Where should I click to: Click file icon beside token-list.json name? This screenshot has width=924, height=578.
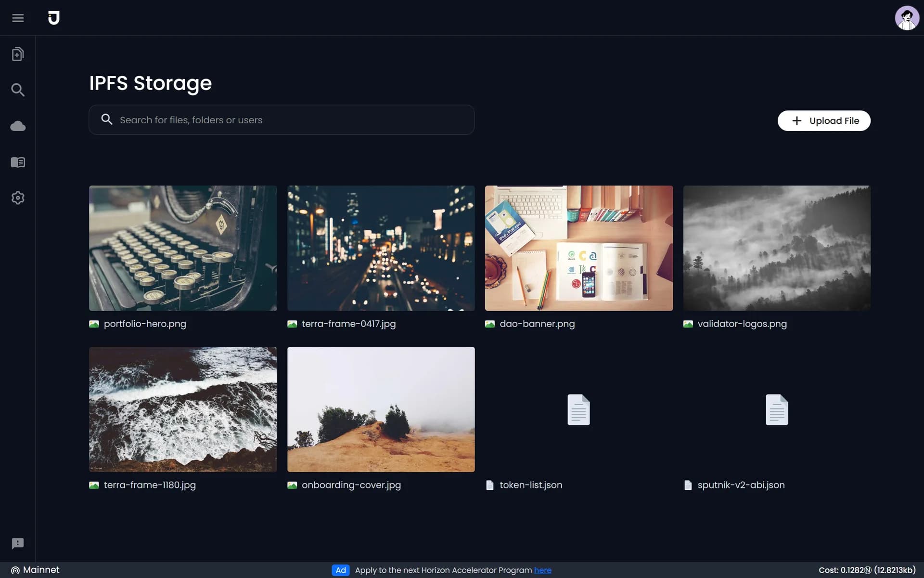click(490, 485)
